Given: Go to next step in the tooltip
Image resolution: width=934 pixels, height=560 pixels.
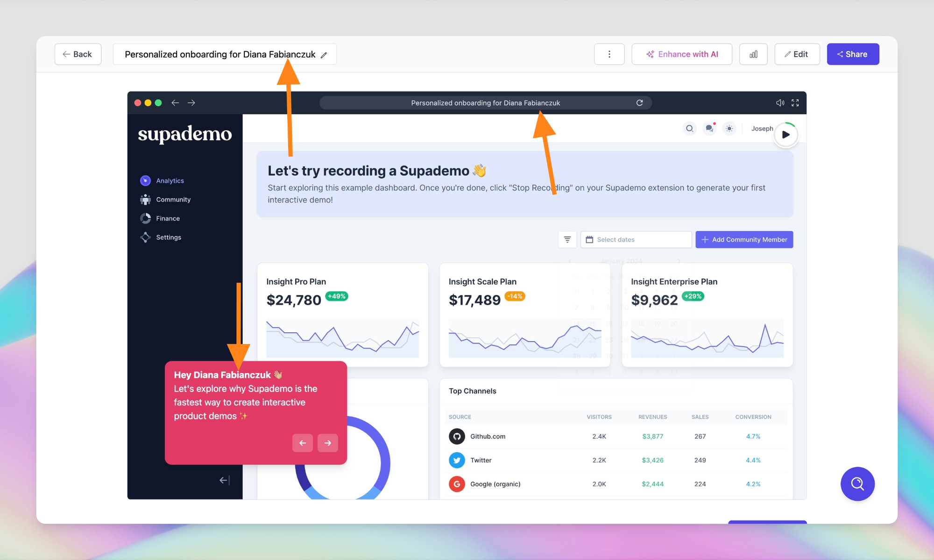Looking at the screenshot, I should 328,443.
